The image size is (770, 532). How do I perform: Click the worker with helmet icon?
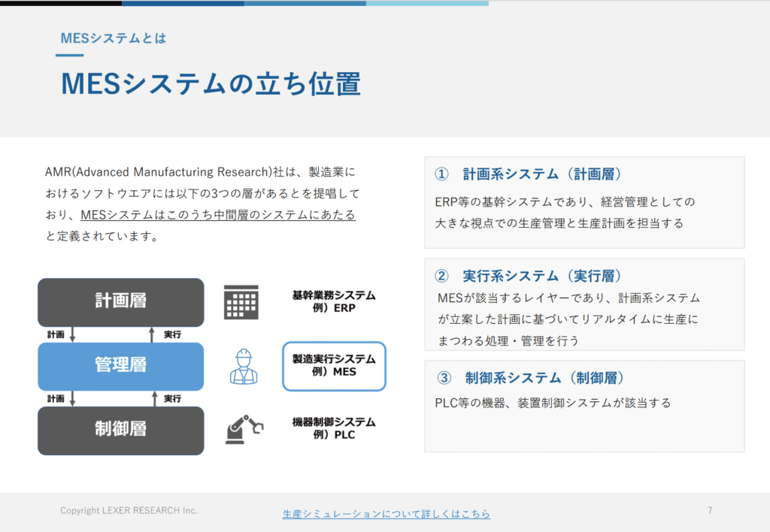click(x=244, y=367)
